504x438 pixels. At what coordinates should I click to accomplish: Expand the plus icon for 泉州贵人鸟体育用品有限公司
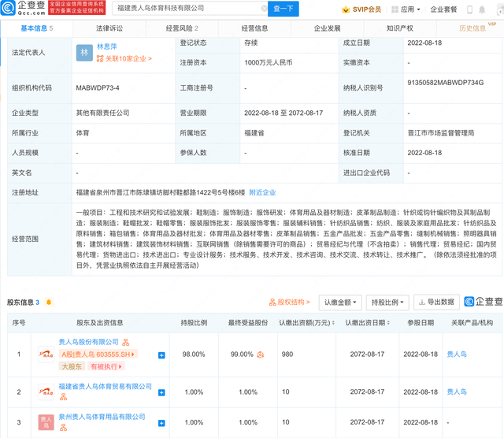click(161, 423)
